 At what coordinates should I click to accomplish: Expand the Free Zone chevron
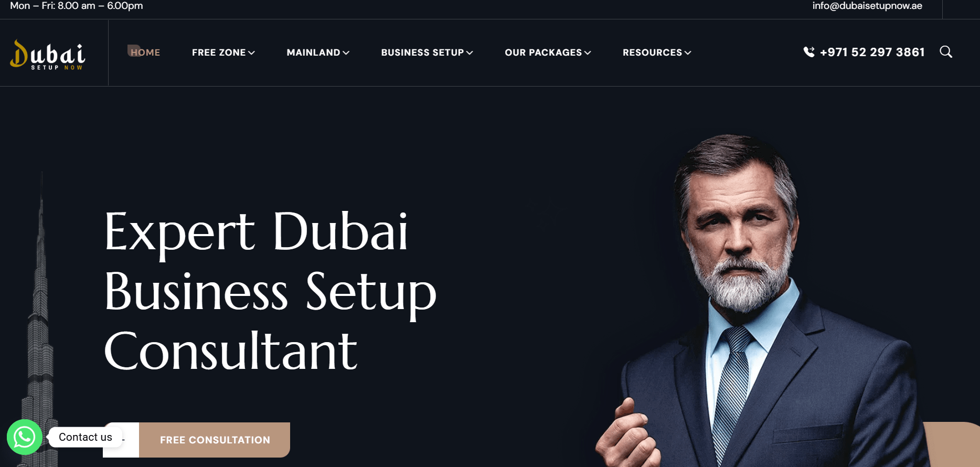coord(252,53)
